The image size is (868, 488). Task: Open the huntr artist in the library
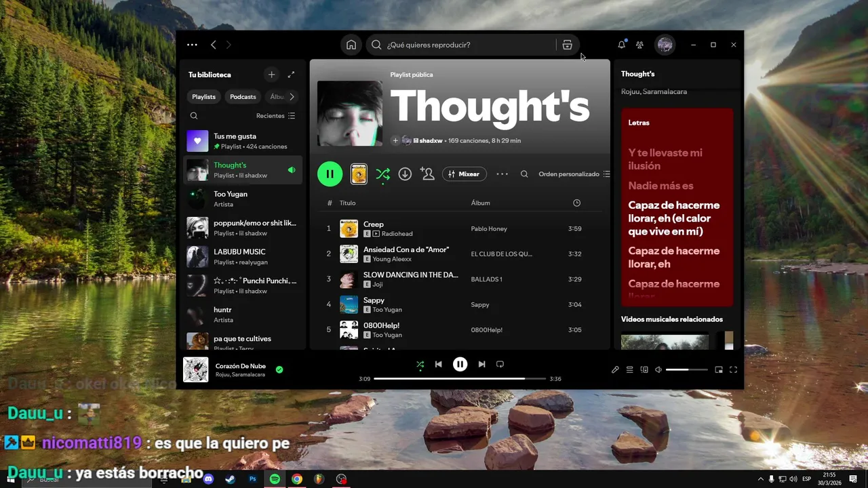pos(243,314)
